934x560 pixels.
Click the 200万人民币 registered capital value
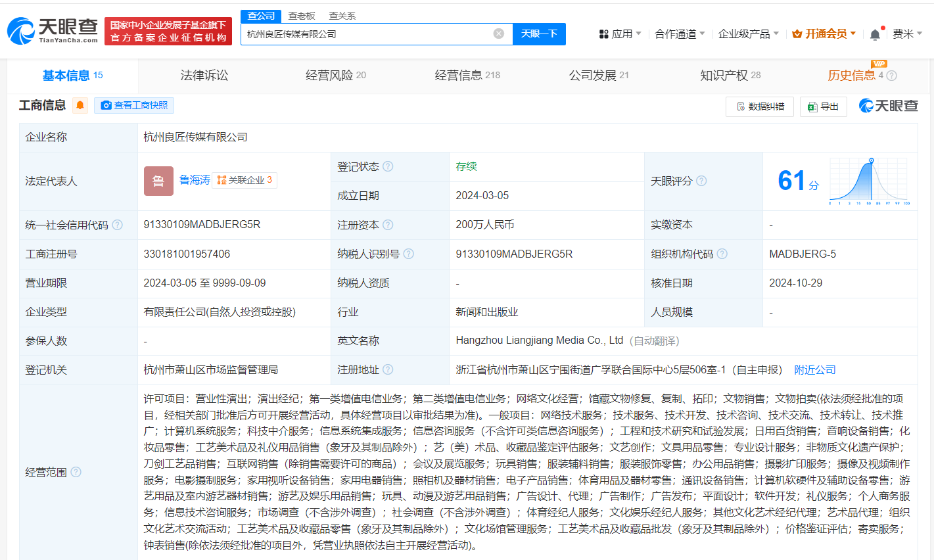pyautogui.click(x=485, y=225)
